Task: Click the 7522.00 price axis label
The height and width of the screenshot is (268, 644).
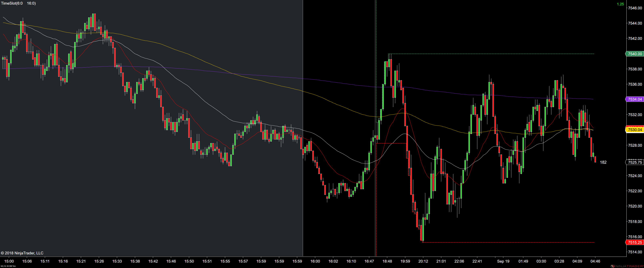Action: 635,191
